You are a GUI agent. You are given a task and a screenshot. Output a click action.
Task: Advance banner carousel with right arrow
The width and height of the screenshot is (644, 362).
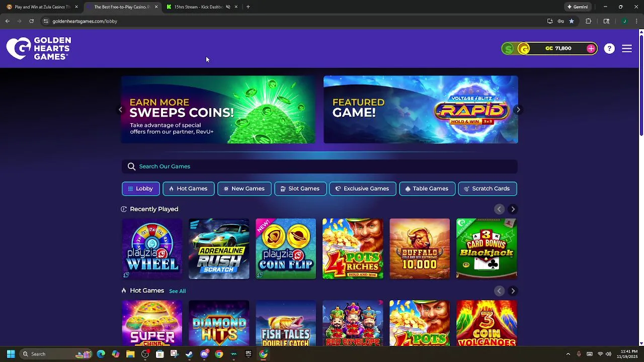tap(518, 110)
